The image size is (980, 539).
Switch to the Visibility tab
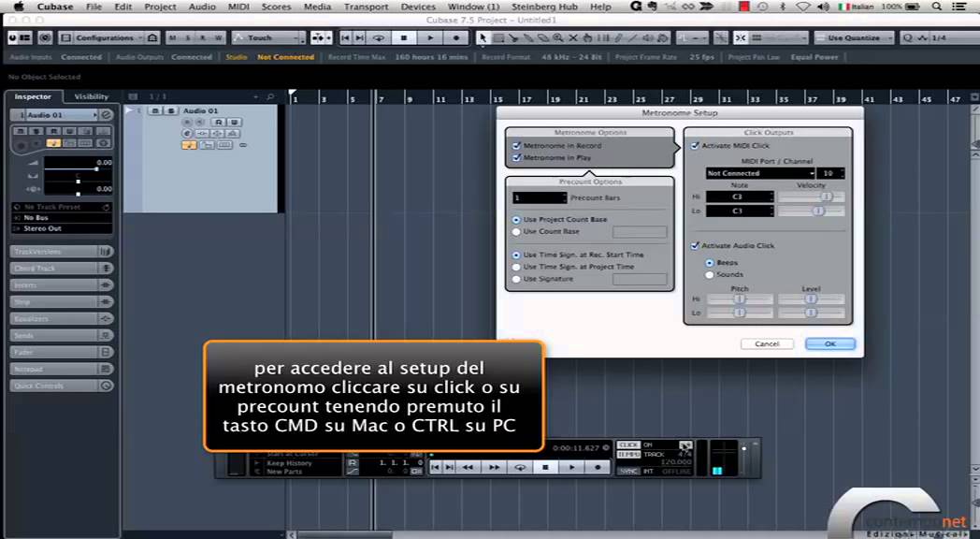pyautogui.click(x=92, y=96)
